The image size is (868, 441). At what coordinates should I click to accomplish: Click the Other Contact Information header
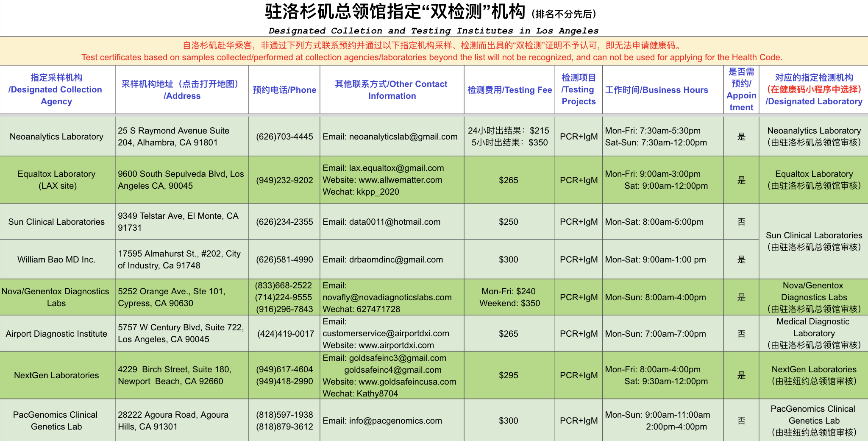pyautogui.click(x=392, y=90)
